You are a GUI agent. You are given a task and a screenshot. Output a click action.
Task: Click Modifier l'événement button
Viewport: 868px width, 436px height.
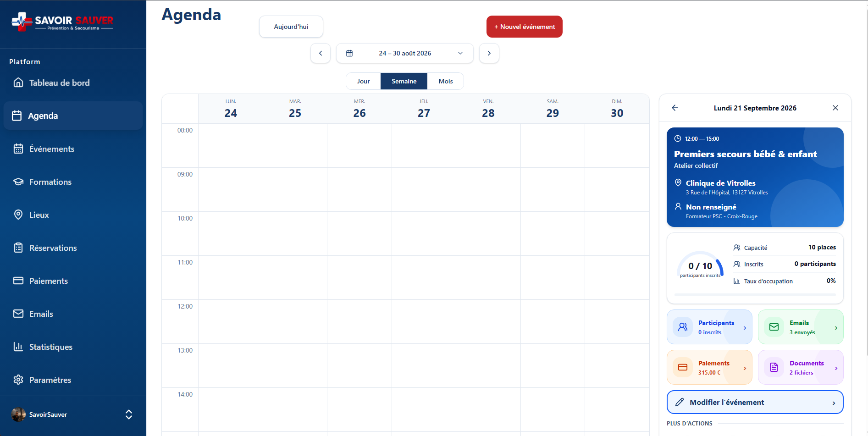tap(755, 402)
